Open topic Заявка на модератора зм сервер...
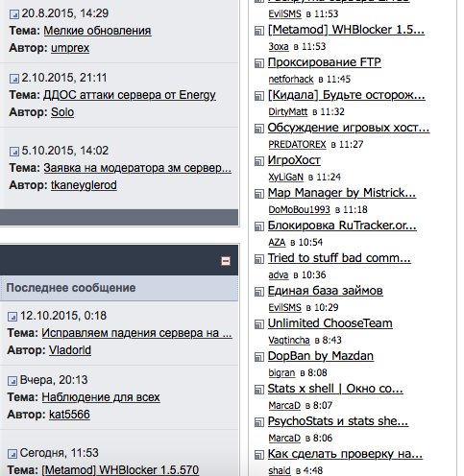The width and height of the screenshot is (464, 476). pos(137,168)
